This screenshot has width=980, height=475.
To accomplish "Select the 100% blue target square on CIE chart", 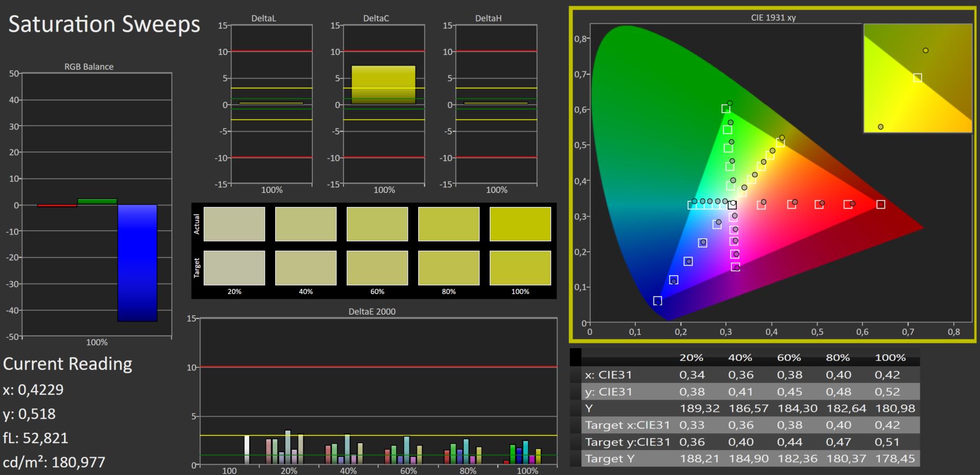I will [657, 301].
